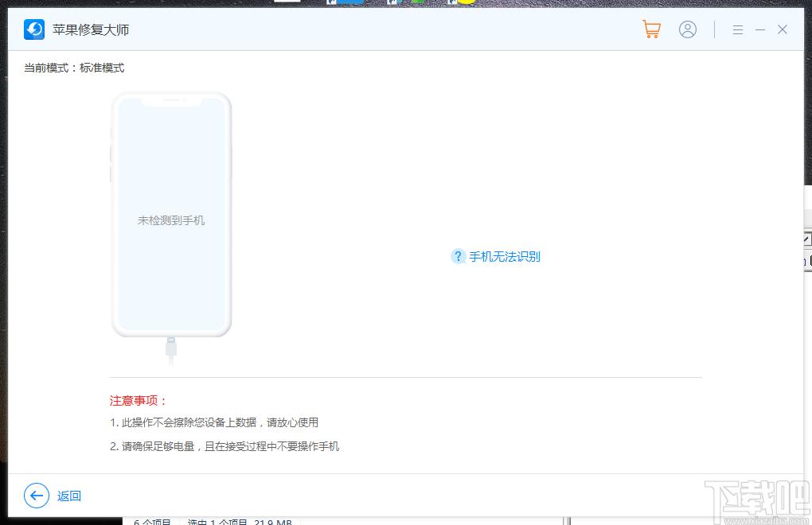Close the 苹果修复大师 window
The image size is (812, 525).
tap(783, 29)
